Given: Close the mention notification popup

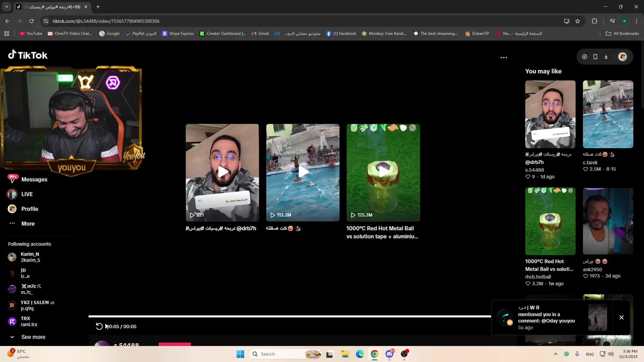Looking at the screenshot, I should tap(621, 317).
